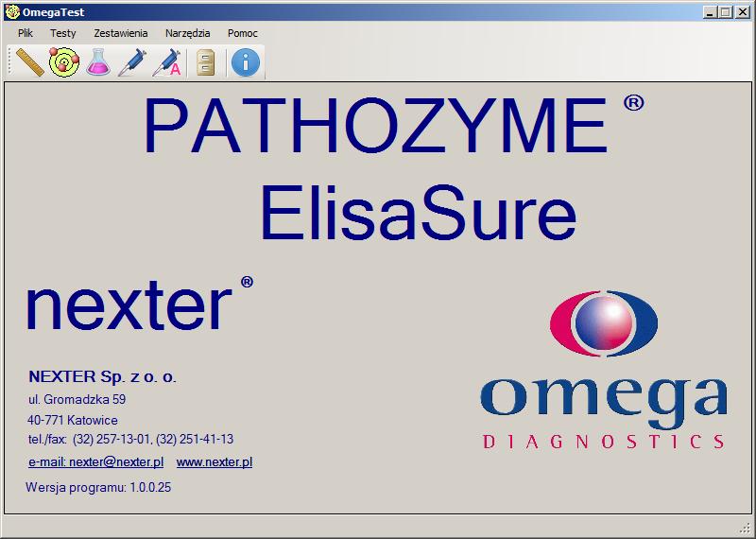This screenshot has height=539, width=756.
Task: Open the Zestawienia menu
Action: pyautogui.click(x=121, y=33)
